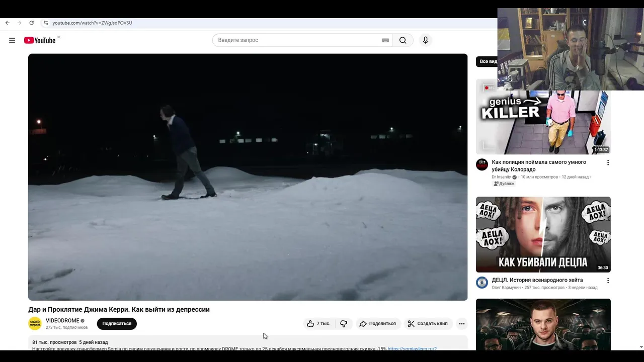This screenshot has width=644, height=362.
Task: Open 'ДЕЦЛ. История всенародного хейта' title
Action: point(537,280)
